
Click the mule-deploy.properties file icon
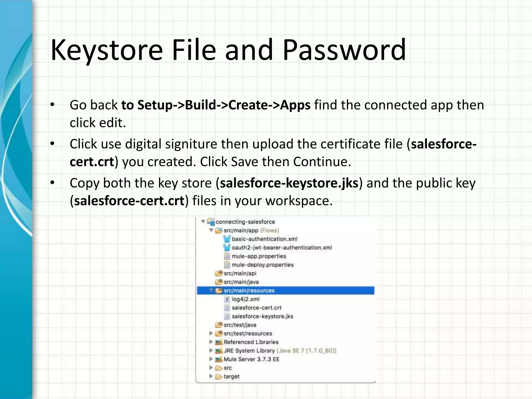coord(227,265)
